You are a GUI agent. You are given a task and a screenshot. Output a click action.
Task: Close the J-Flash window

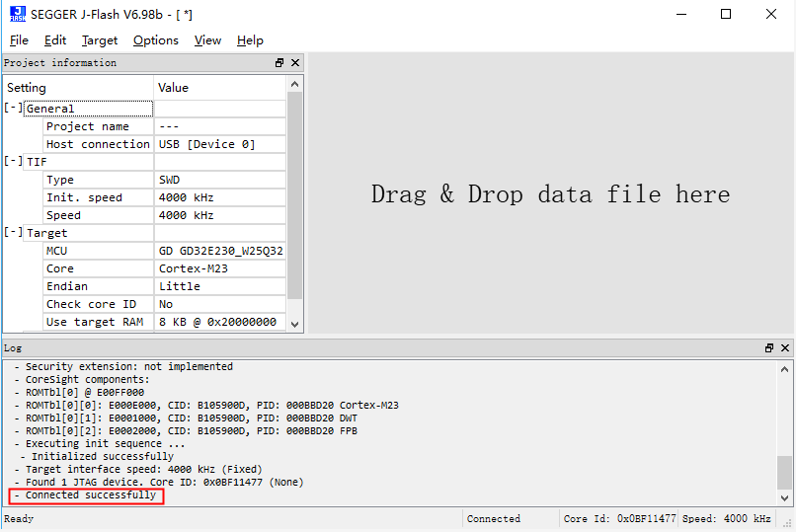(x=771, y=14)
